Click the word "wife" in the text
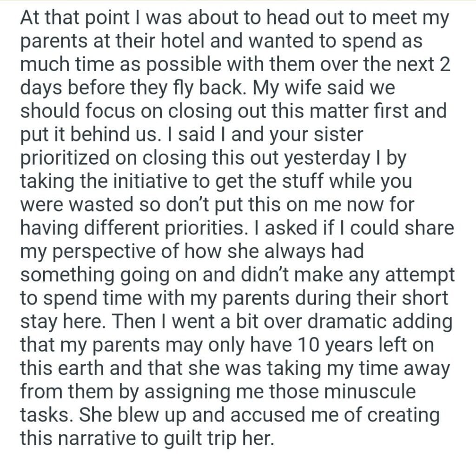 click(323, 88)
